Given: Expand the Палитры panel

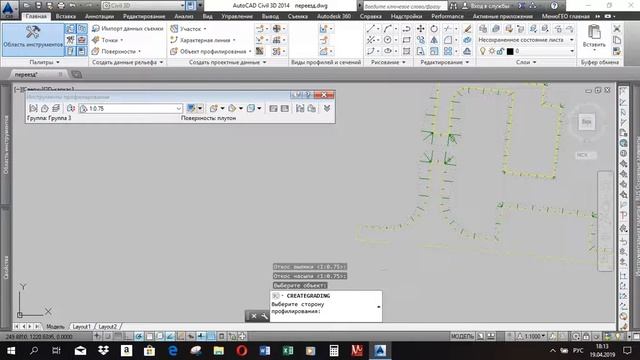Looking at the screenshot, I should [x=44, y=62].
